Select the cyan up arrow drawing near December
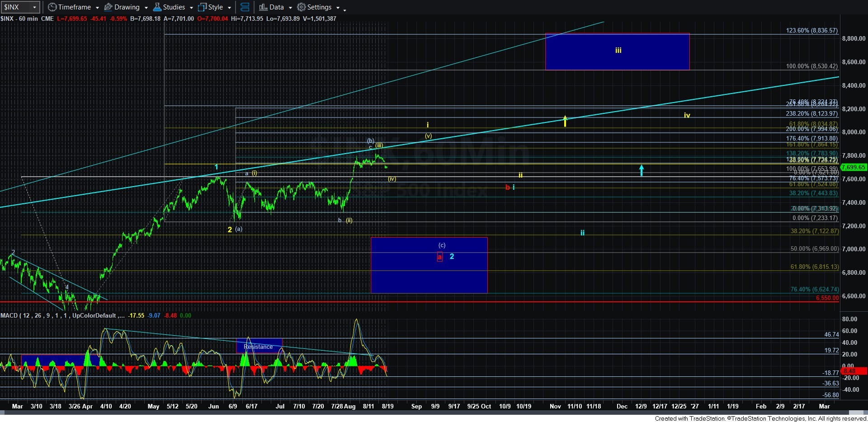The width and height of the screenshot is (868, 422). click(641, 170)
